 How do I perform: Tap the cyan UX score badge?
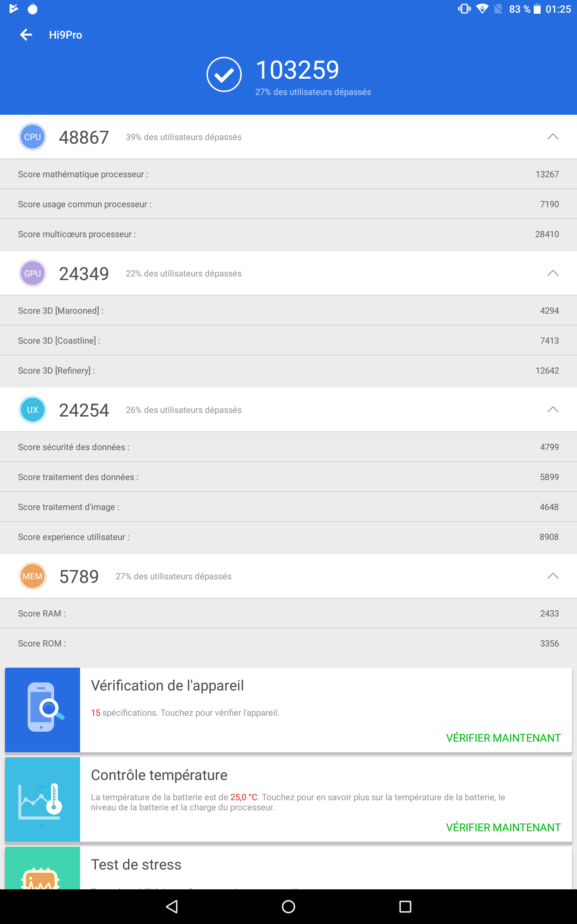click(32, 410)
